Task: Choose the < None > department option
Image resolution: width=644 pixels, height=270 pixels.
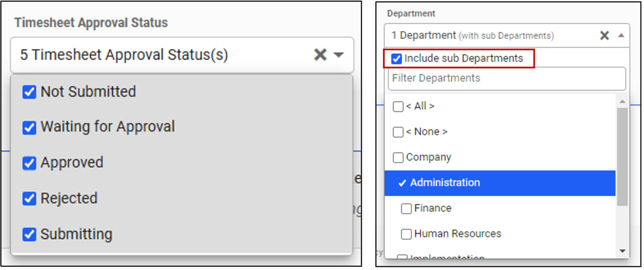Action: click(398, 132)
